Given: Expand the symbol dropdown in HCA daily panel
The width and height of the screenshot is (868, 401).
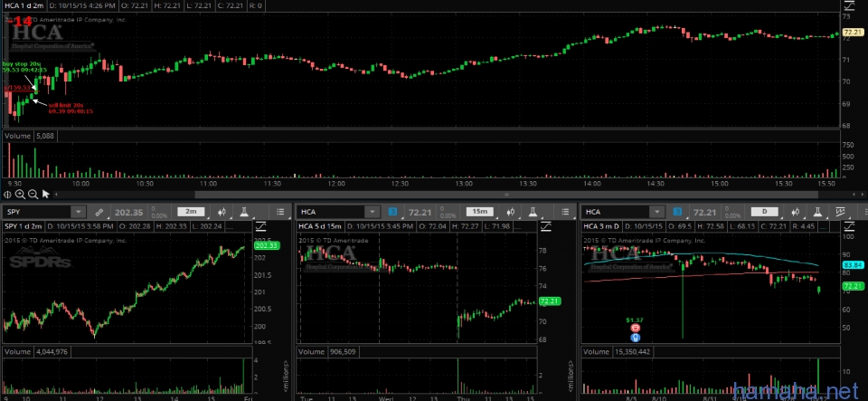Looking at the screenshot, I should (657, 212).
